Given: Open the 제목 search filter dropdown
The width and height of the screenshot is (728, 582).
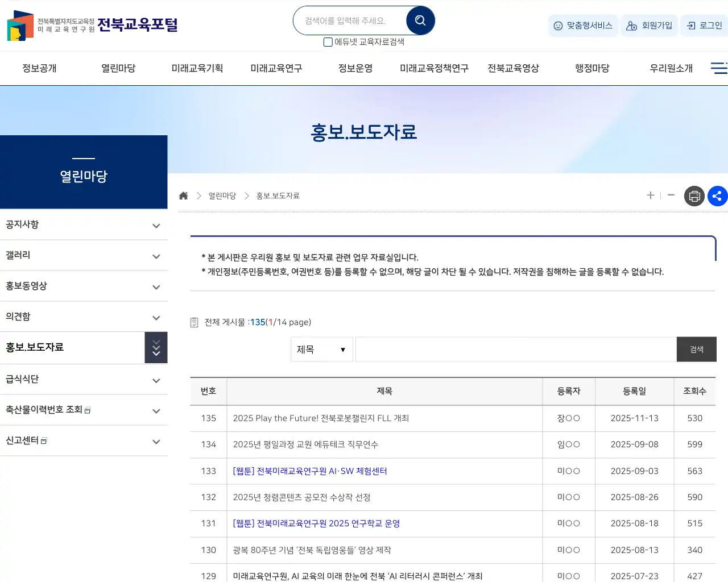Looking at the screenshot, I should [321, 349].
